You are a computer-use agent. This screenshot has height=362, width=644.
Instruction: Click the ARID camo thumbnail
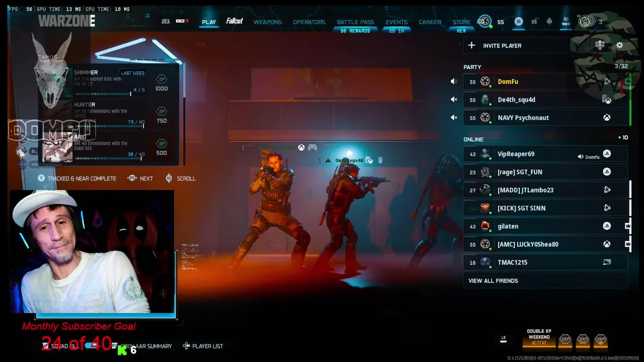pos(57,147)
